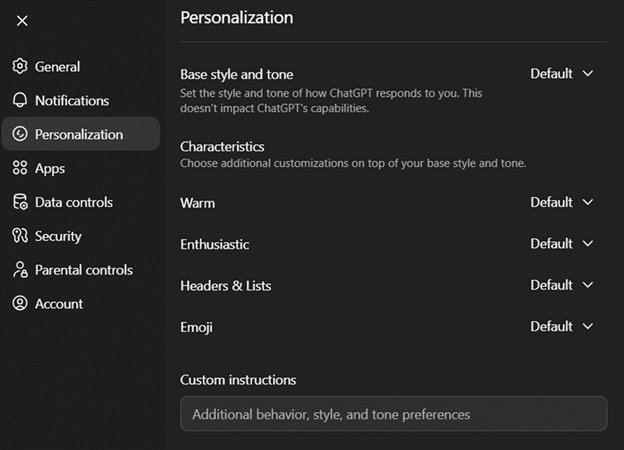Click the Account profile icon
Image resolution: width=624 pixels, height=450 pixels.
click(x=20, y=303)
